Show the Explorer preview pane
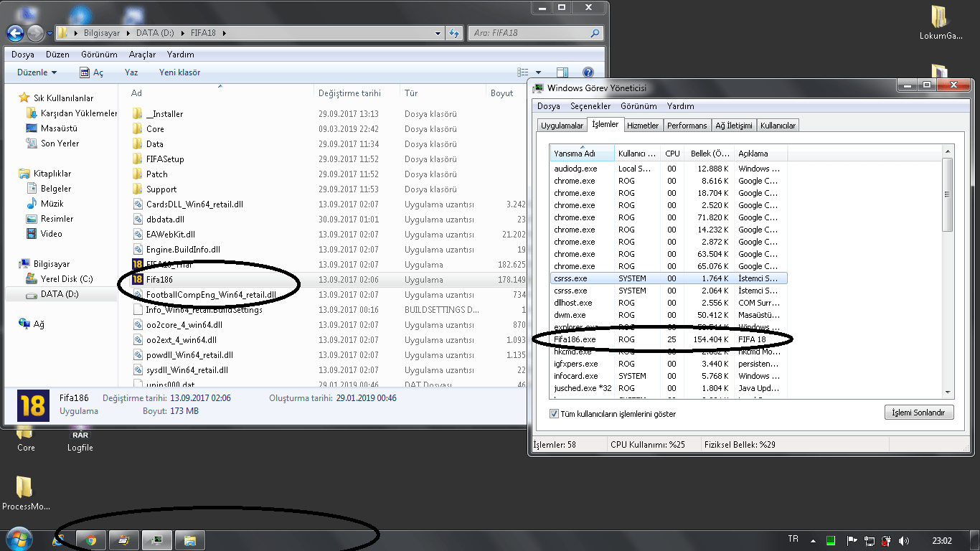The width and height of the screenshot is (980, 551). pyautogui.click(x=562, y=72)
